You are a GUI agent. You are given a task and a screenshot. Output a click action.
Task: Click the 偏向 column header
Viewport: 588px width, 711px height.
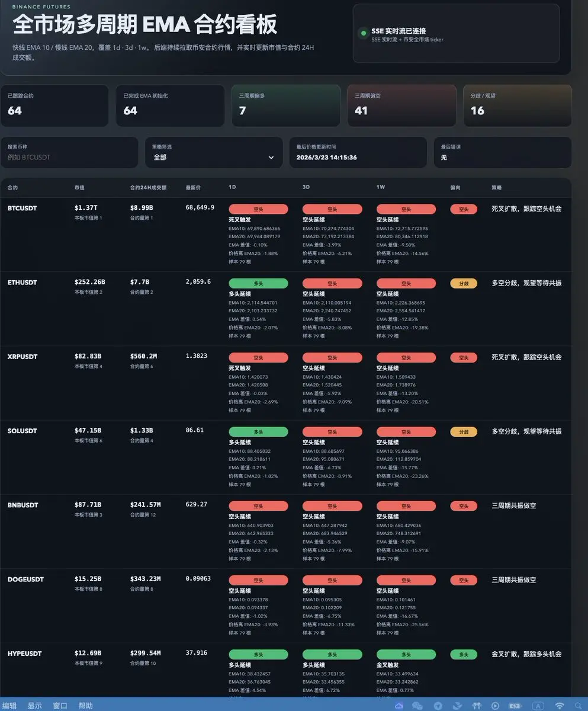click(x=455, y=187)
